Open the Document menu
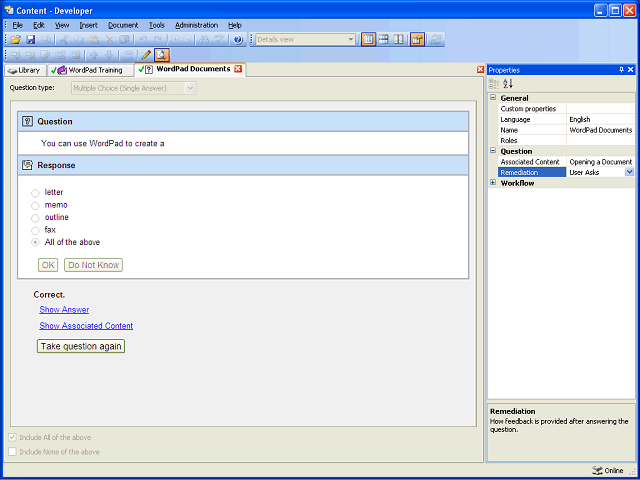 (123, 25)
